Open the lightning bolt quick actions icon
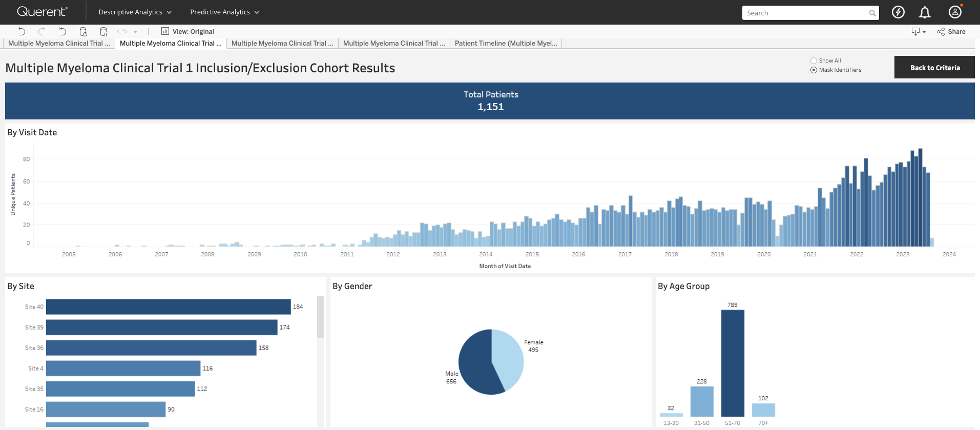Image resolution: width=980 pixels, height=430 pixels. click(898, 12)
